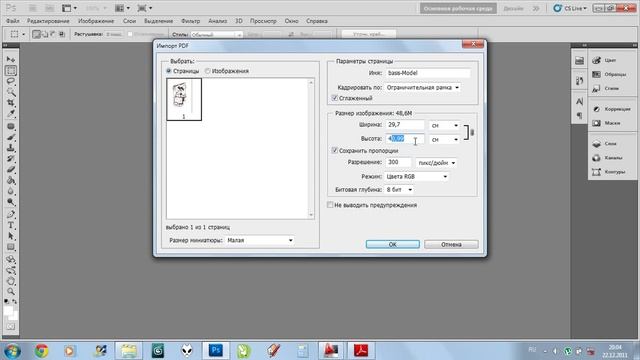Open the Кадрировать по dropdown
The height and width of the screenshot is (360, 640).
[422, 87]
